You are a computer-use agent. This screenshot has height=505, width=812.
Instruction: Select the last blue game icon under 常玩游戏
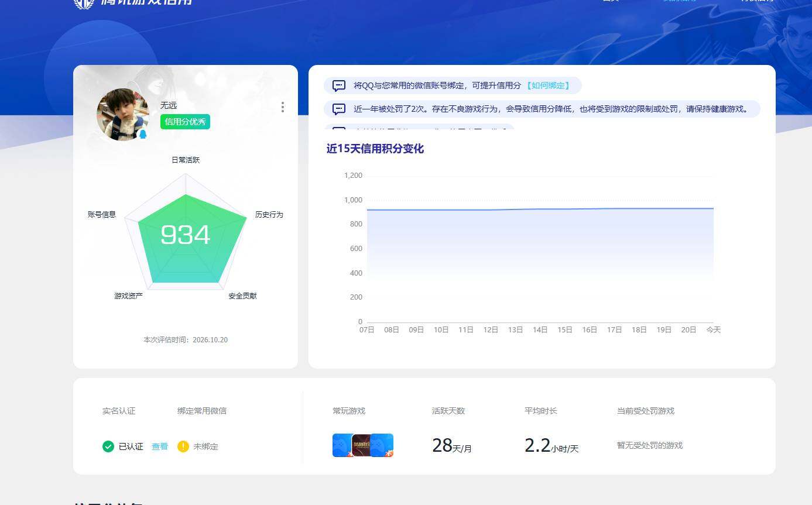point(382,445)
